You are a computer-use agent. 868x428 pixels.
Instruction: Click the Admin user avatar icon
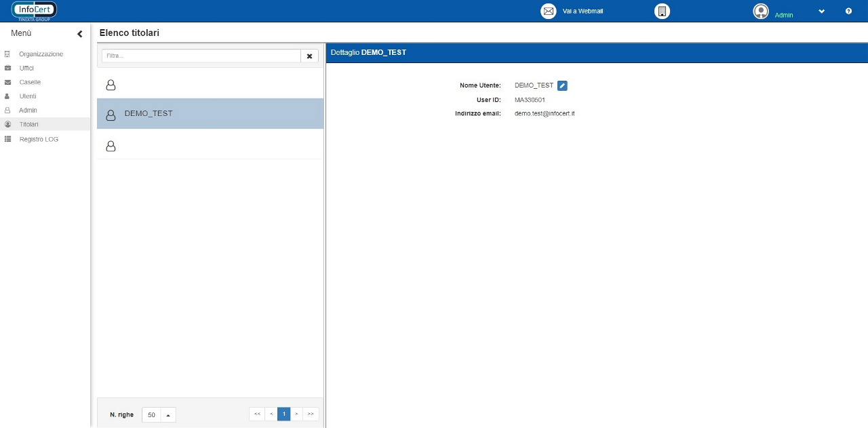coord(761,12)
